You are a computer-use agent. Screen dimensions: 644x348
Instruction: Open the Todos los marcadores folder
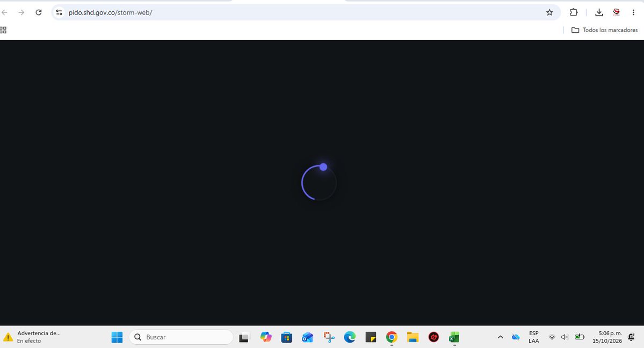605,30
